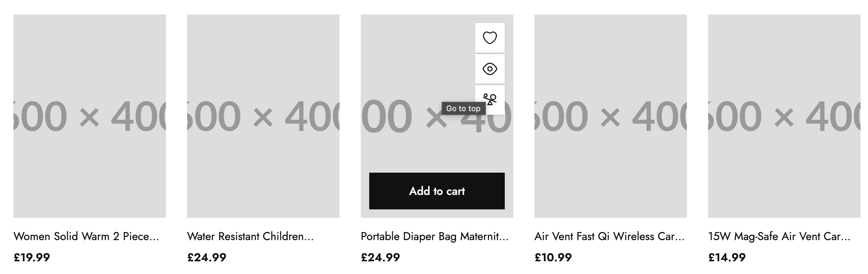Viewport: 868px width, 274px height.
Task: Click 15W Mag-Safe Air Vent product image
Action: point(784,116)
